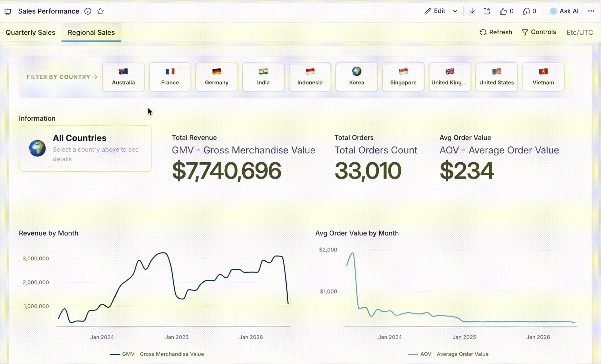The width and height of the screenshot is (601, 364).
Task: Click the share export icon
Action: click(x=487, y=11)
